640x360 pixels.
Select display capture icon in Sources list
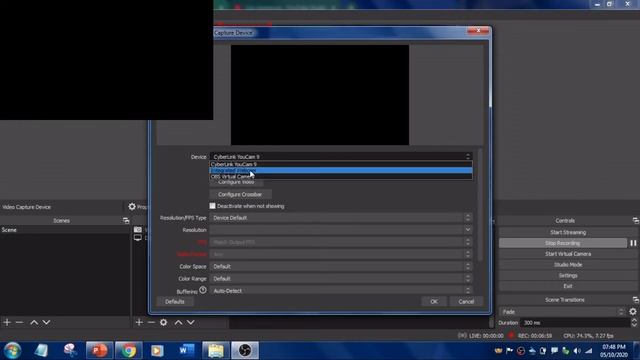point(138,238)
